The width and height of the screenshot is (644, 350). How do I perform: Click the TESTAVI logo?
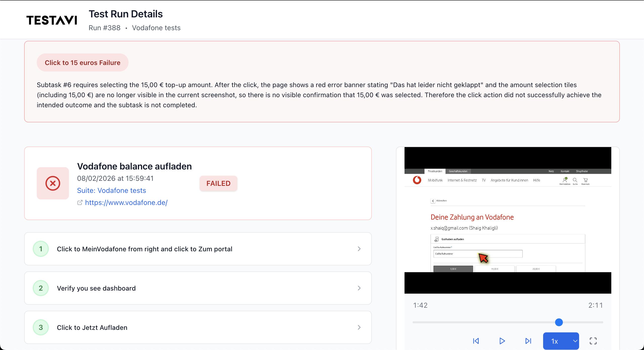pos(52,20)
